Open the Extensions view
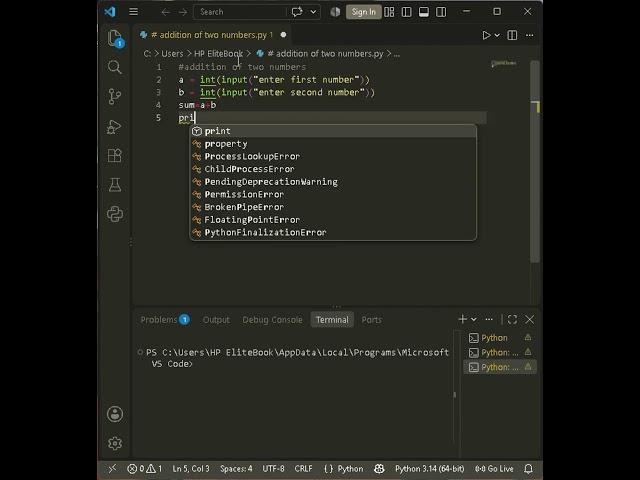Screen dimensions: 640x480 pos(115,155)
